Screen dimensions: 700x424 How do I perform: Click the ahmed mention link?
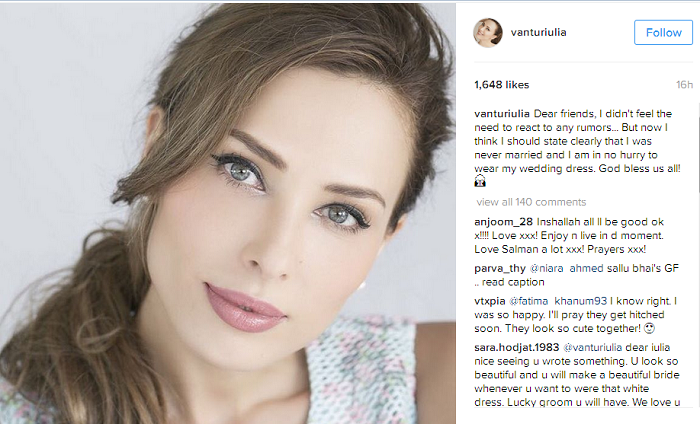coord(585,269)
